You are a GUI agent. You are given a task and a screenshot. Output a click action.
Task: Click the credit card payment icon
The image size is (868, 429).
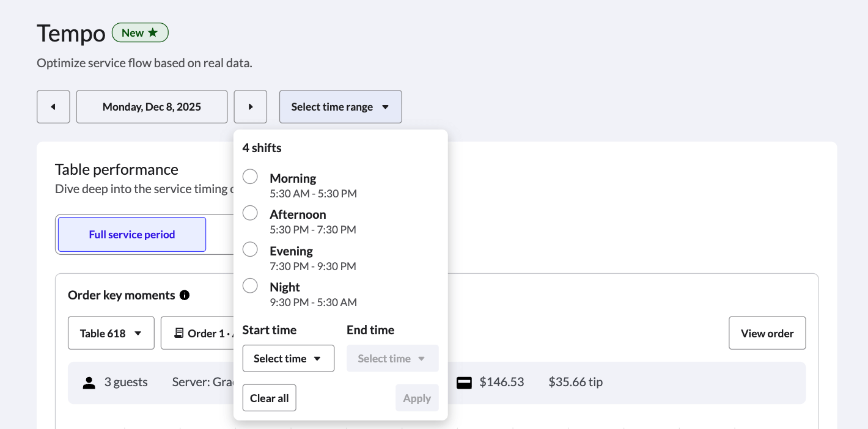[x=465, y=383]
